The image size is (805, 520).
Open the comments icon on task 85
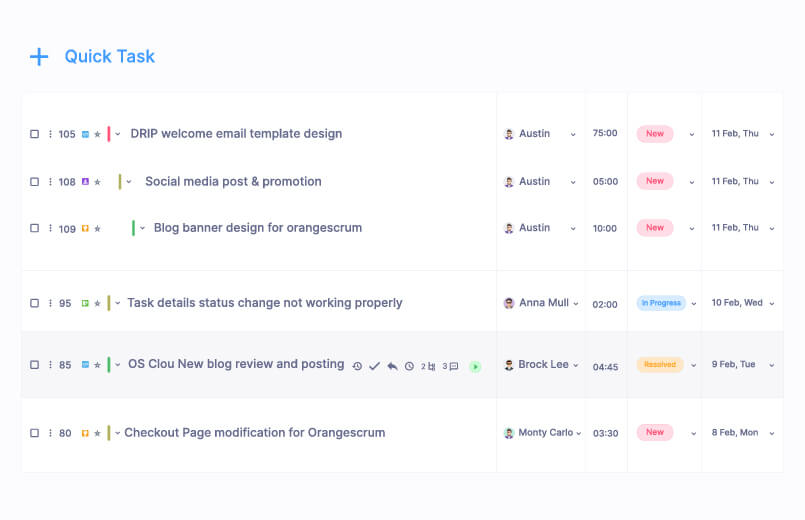point(453,367)
